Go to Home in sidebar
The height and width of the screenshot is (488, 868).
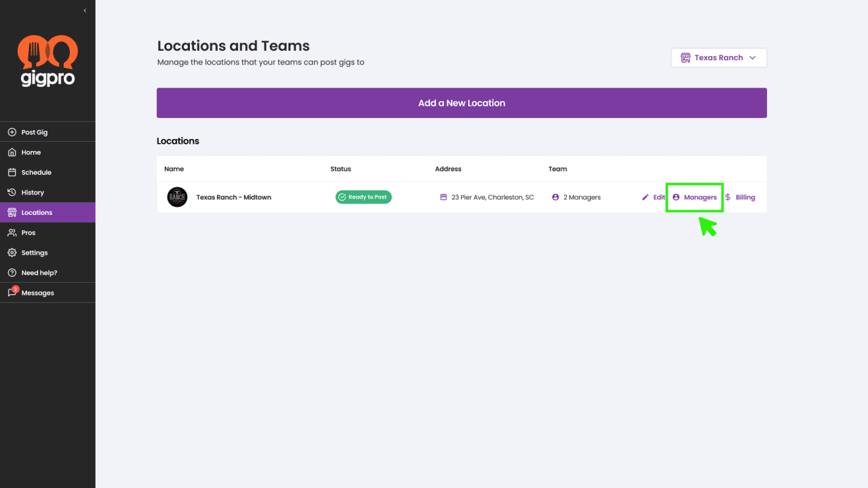tap(47, 152)
